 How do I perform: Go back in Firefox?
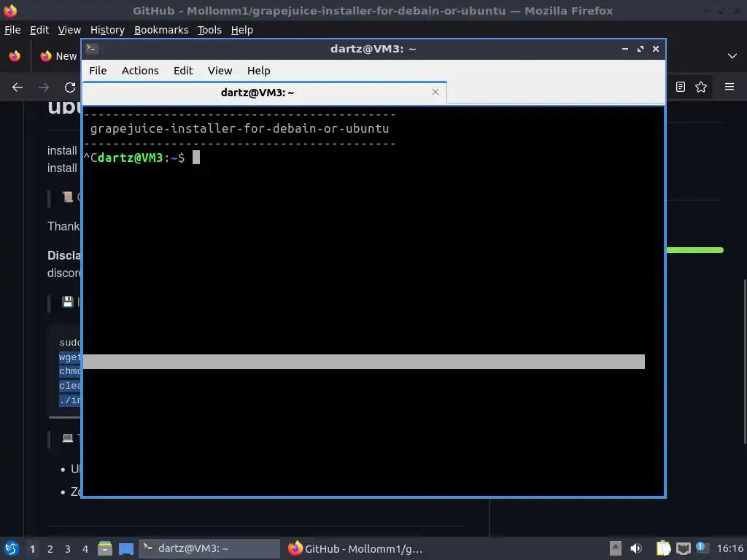[18, 87]
